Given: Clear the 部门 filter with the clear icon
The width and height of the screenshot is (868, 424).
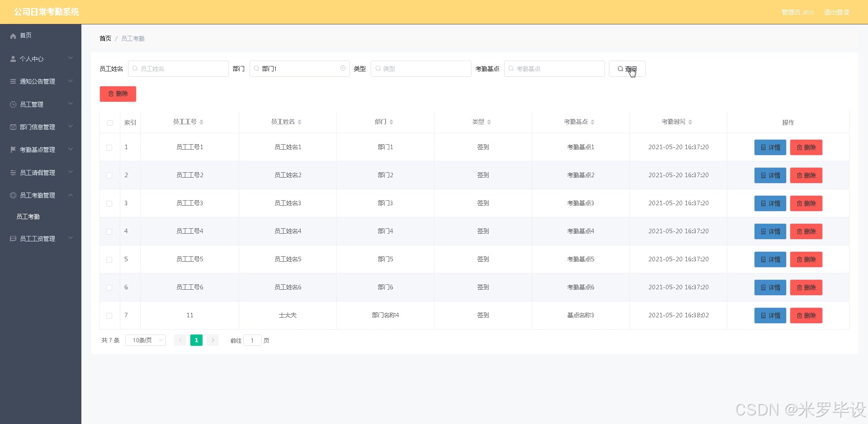Looking at the screenshot, I should tap(343, 68).
